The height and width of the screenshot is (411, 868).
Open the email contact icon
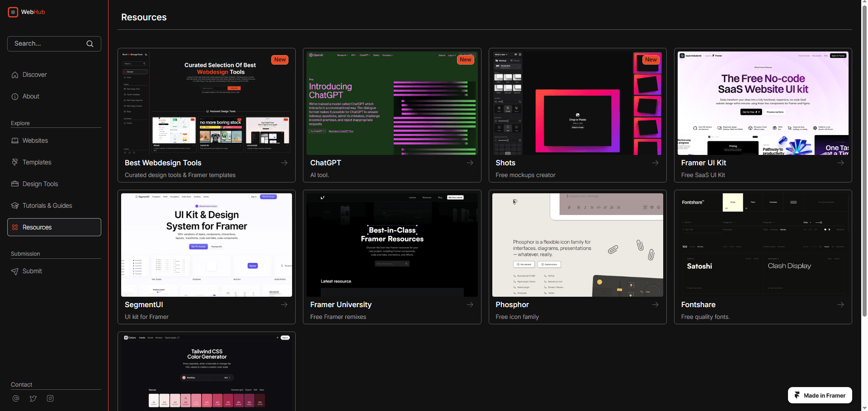16,398
